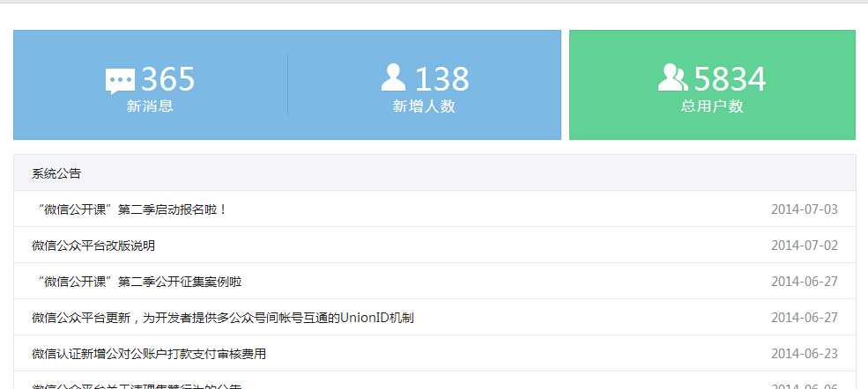Open the UnionID机制 update announcement
This screenshot has width=868, height=389.
[223, 318]
